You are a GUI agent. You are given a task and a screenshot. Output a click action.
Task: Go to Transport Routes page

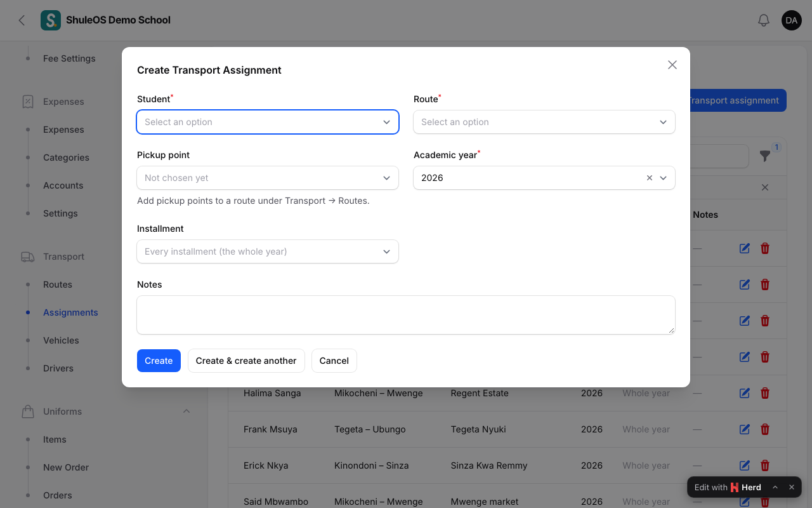coord(58,284)
